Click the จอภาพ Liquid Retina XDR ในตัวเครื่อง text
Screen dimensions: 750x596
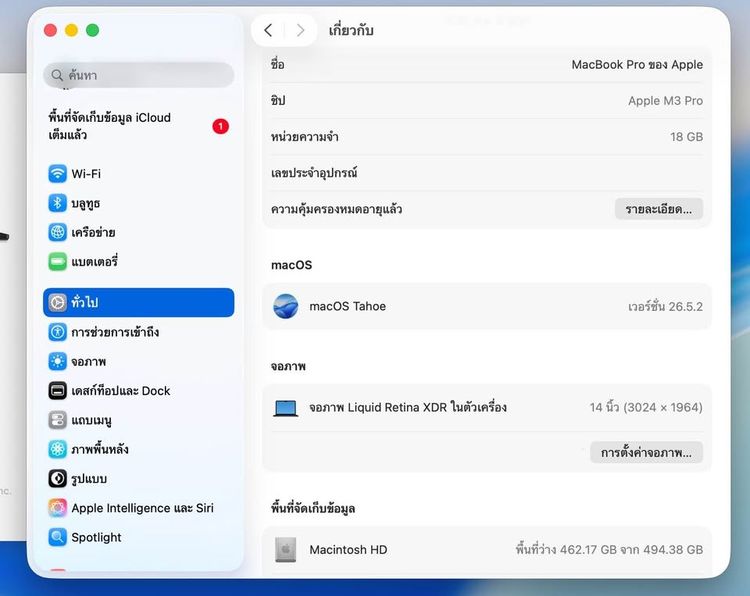408,408
